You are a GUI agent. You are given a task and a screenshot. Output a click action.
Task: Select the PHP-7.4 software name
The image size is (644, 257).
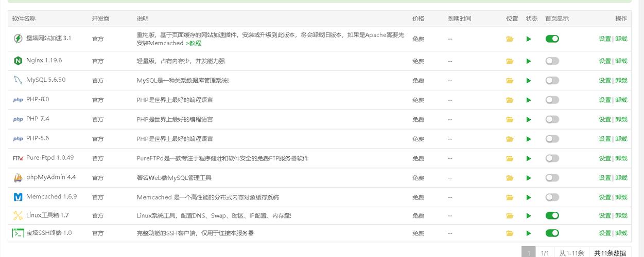click(38, 119)
